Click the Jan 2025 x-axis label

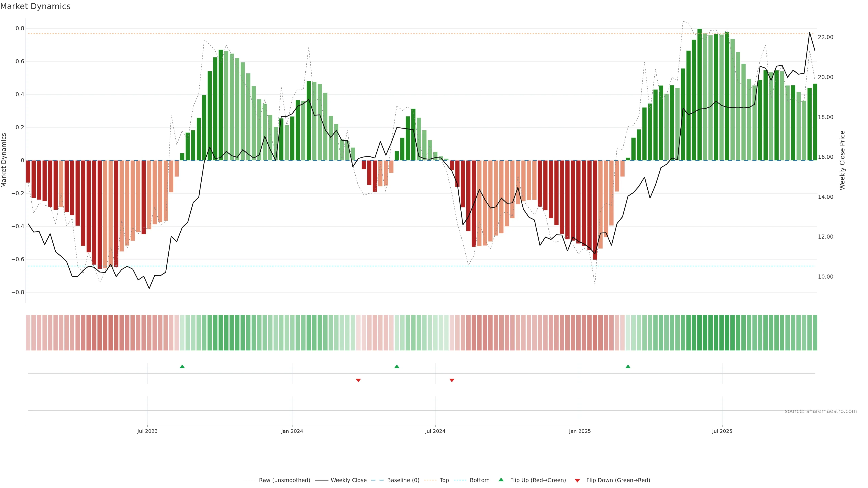click(x=580, y=431)
